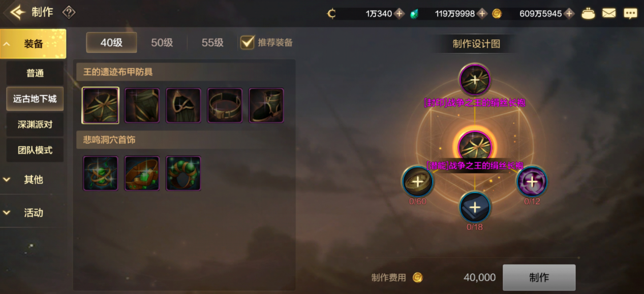
Task: Switch to the 50级 tab
Action: [x=162, y=43]
